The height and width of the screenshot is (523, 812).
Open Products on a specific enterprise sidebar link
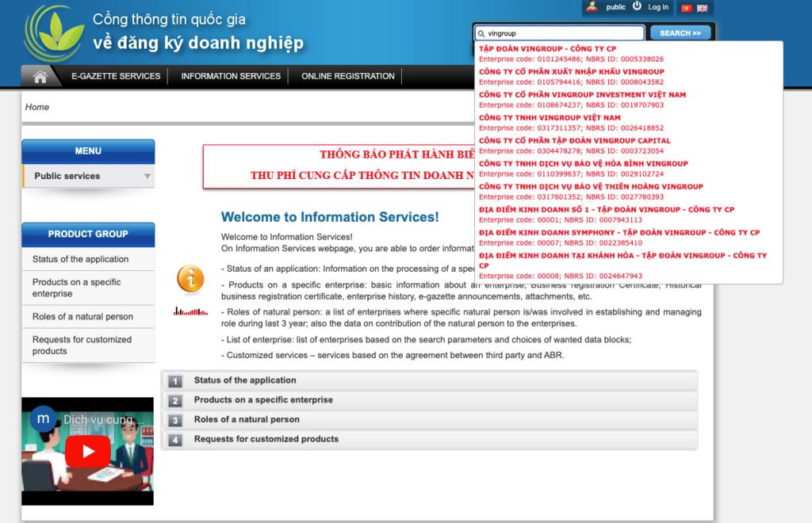[x=77, y=288]
